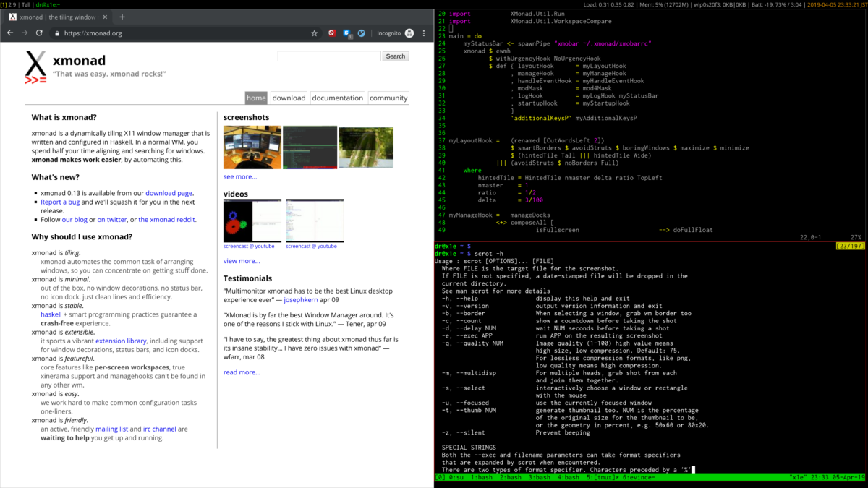Viewport: 868px width, 488px height.
Task: Bookmark the page with the star icon
Action: (314, 33)
